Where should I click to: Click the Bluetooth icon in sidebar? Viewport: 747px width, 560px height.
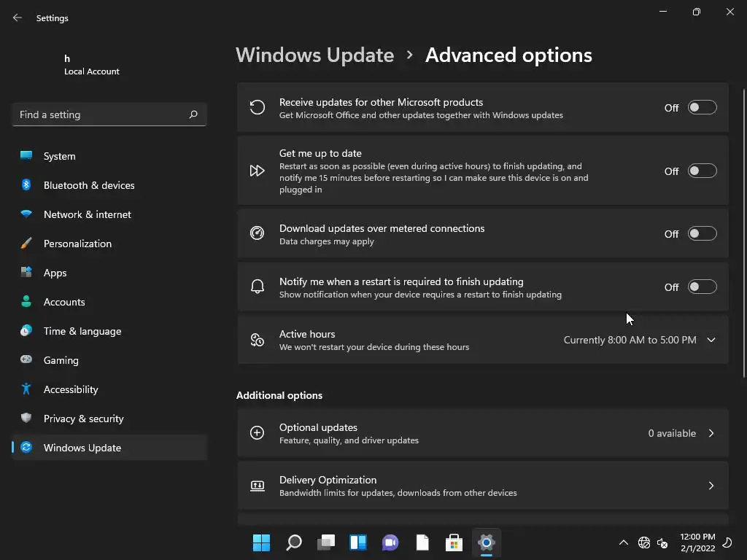(26, 184)
